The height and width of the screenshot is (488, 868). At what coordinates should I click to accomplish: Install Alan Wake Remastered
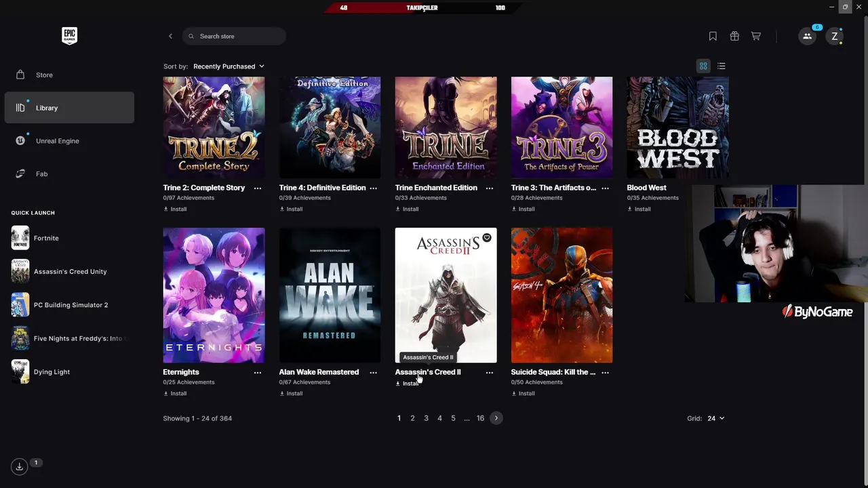point(291,393)
